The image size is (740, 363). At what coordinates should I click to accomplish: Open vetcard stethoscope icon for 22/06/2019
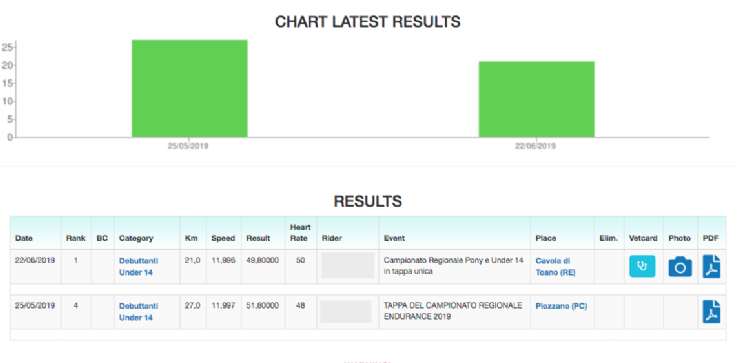(642, 266)
